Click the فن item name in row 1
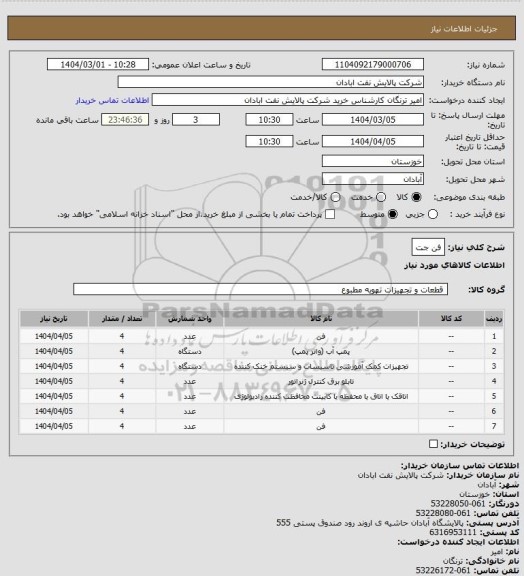Screen dimensions: 524x576 coord(321,336)
